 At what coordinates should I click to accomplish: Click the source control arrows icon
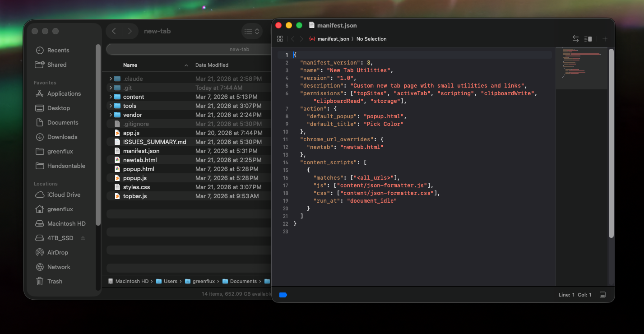pos(575,39)
